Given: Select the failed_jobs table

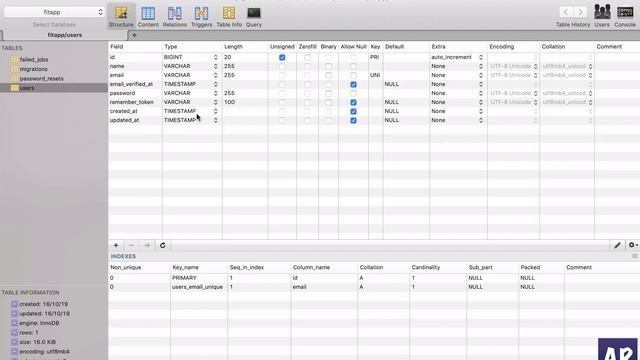Looking at the screenshot, I should (33, 60).
